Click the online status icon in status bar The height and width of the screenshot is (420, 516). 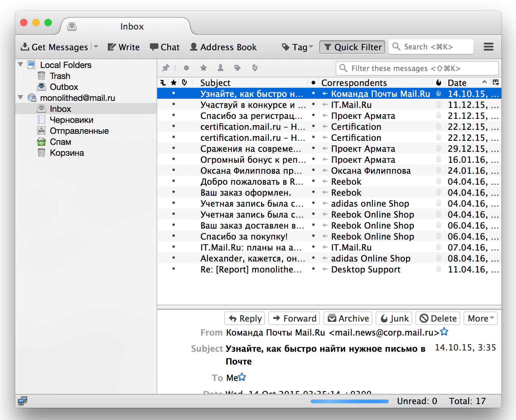pos(22,401)
